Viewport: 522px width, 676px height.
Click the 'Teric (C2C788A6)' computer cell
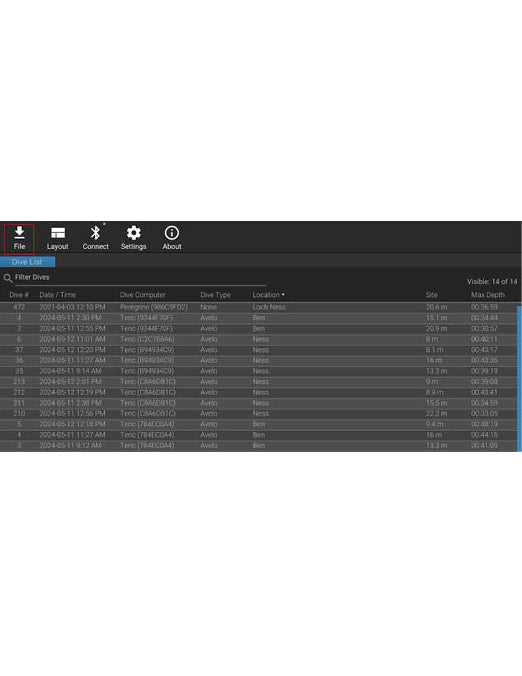(x=147, y=339)
